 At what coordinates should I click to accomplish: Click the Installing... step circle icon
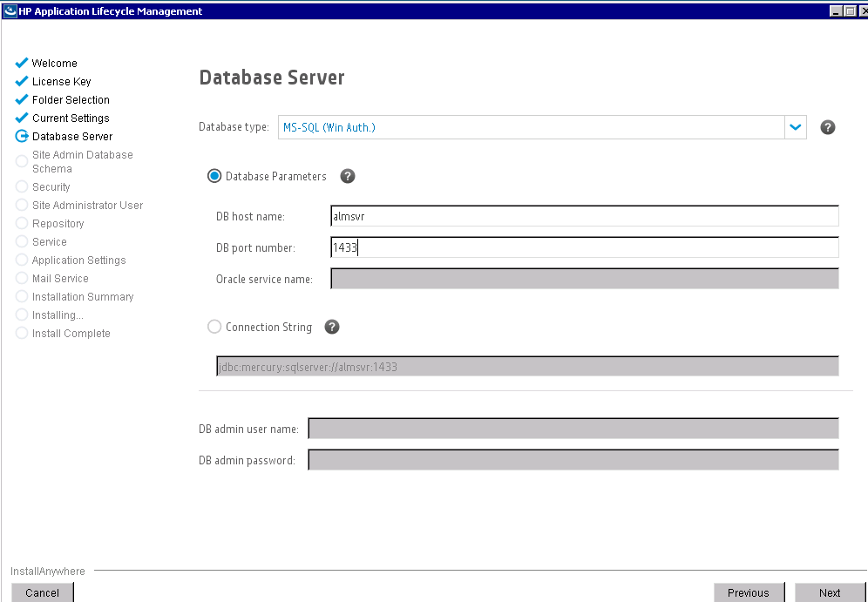22,315
